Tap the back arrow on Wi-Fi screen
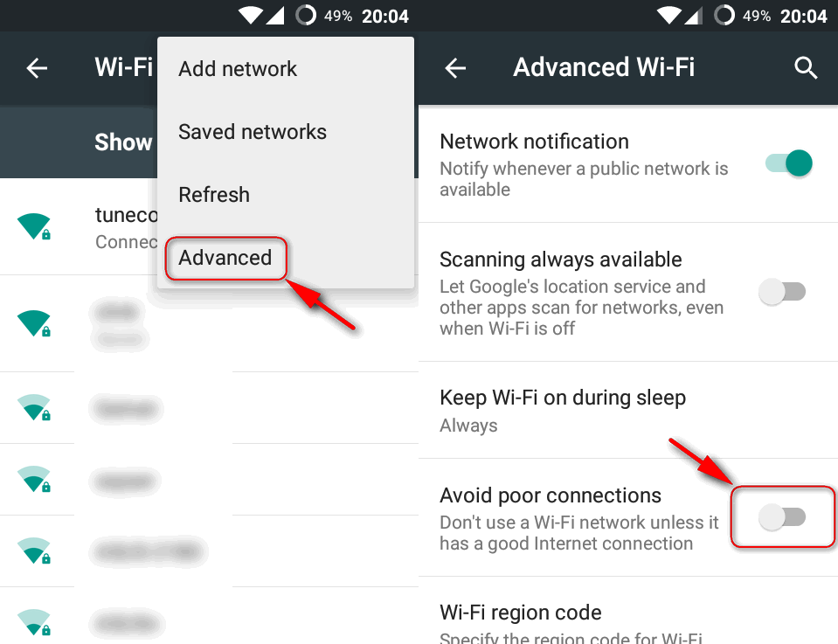The height and width of the screenshot is (644, 838). coord(37,68)
